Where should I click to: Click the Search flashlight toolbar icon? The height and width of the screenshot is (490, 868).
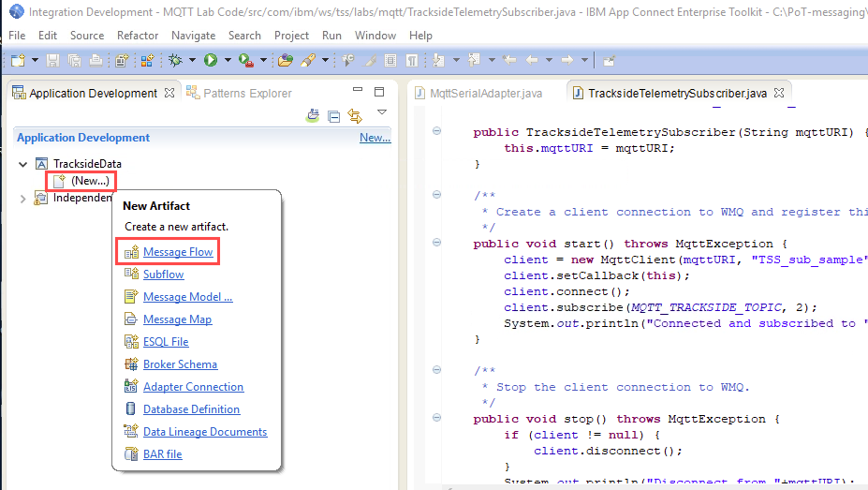click(308, 60)
